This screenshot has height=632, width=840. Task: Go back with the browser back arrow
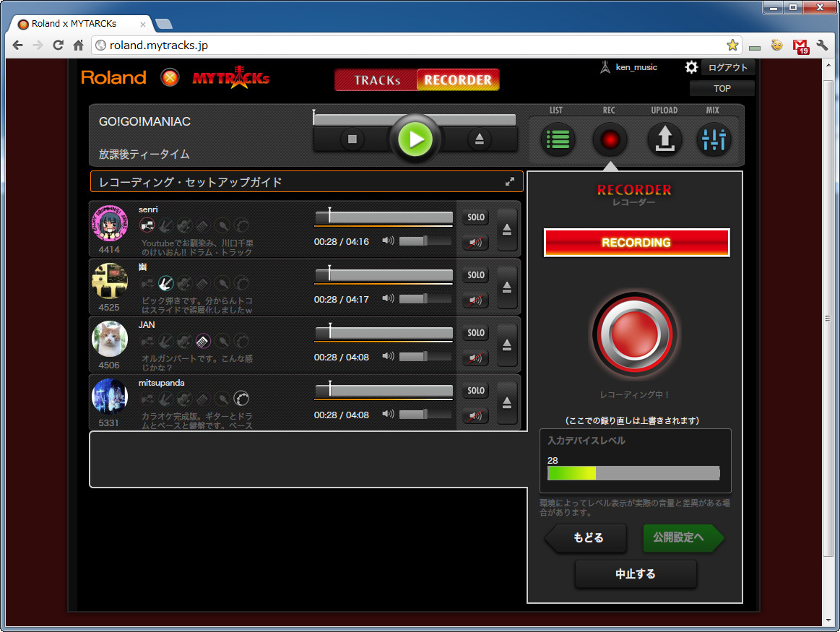(x=17, y=46)
